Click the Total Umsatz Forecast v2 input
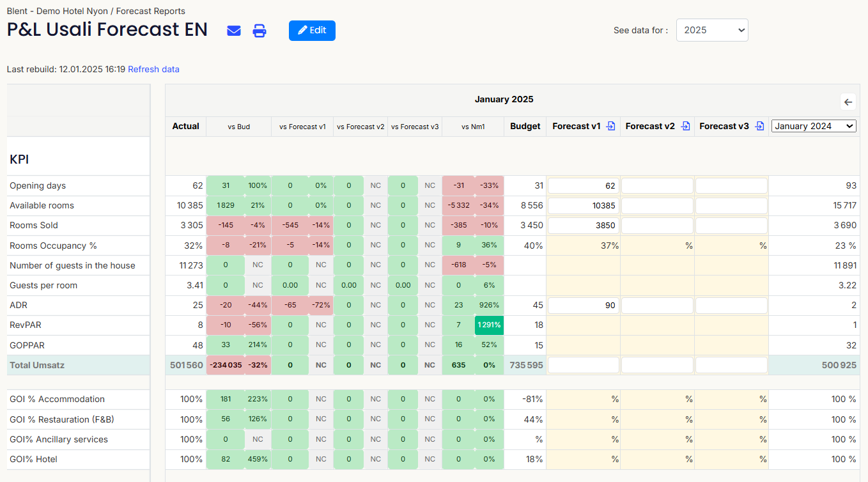The height and width of the screenshot is (482, 868). tap(657, 365)
